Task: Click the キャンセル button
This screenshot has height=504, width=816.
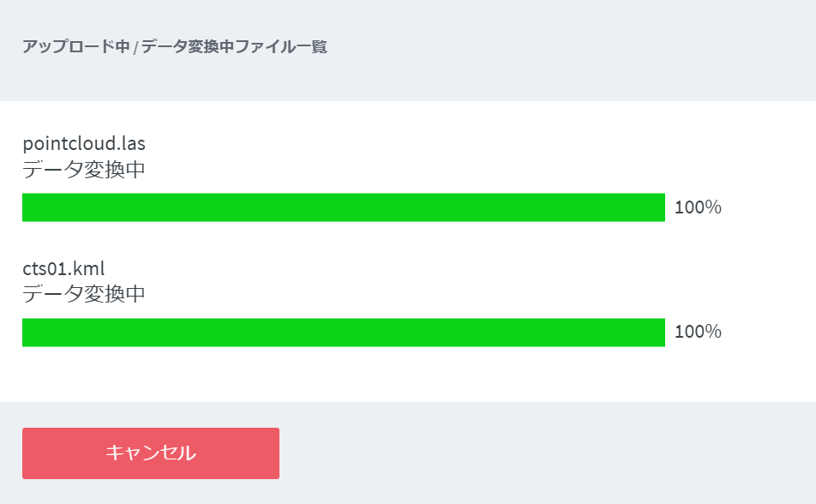Action: tap(151, 453)
